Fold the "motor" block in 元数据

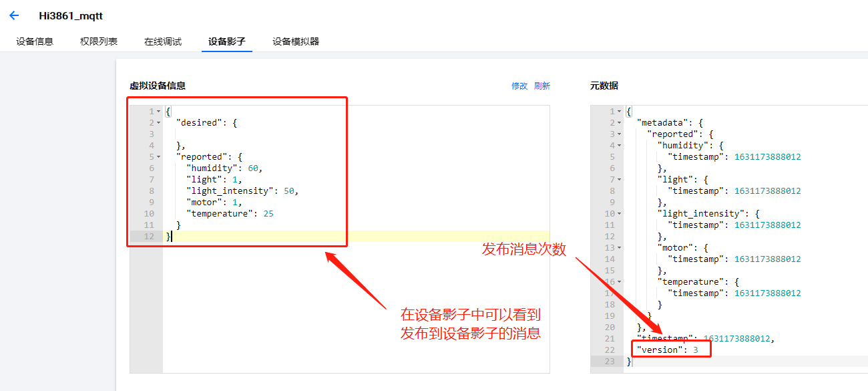pyautogui.click(x=619, y=248)
